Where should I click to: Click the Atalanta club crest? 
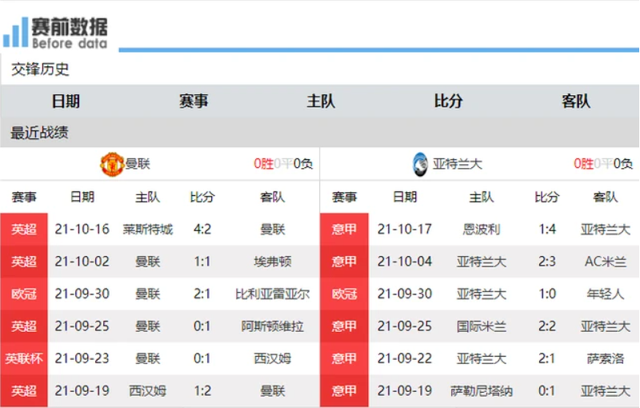coord(420,164)
